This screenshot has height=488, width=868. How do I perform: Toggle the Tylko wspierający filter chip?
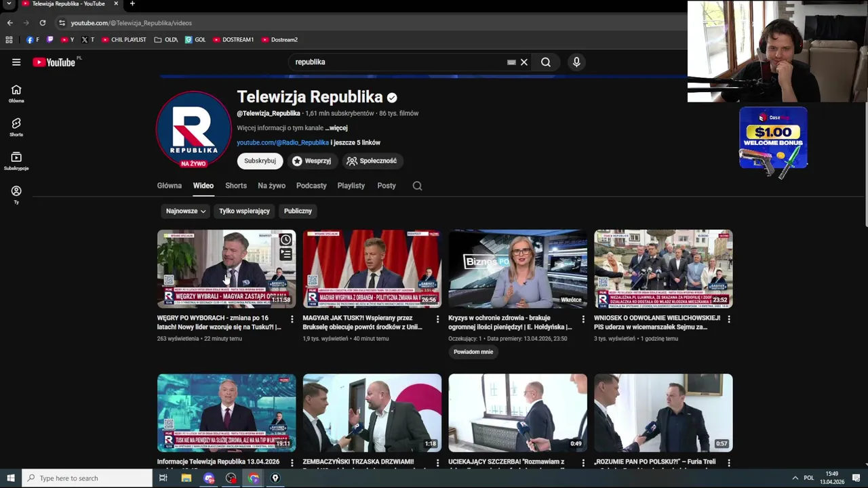244,211
